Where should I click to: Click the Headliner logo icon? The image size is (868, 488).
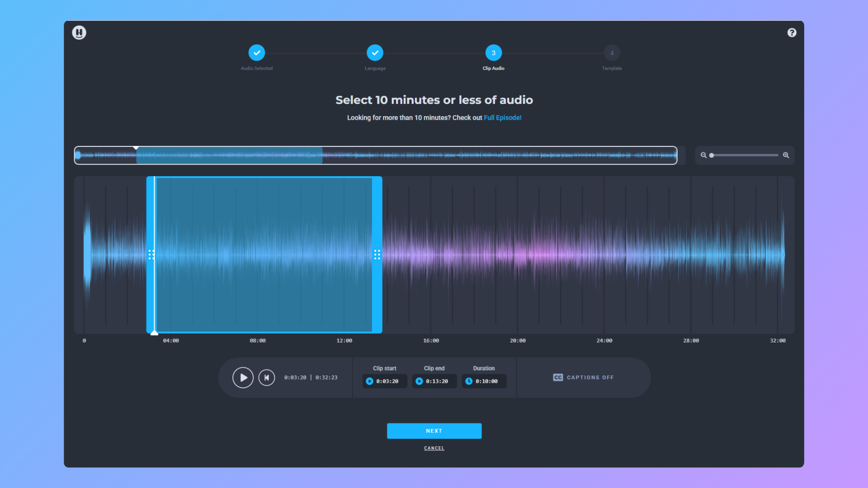[x=79, y=33]
